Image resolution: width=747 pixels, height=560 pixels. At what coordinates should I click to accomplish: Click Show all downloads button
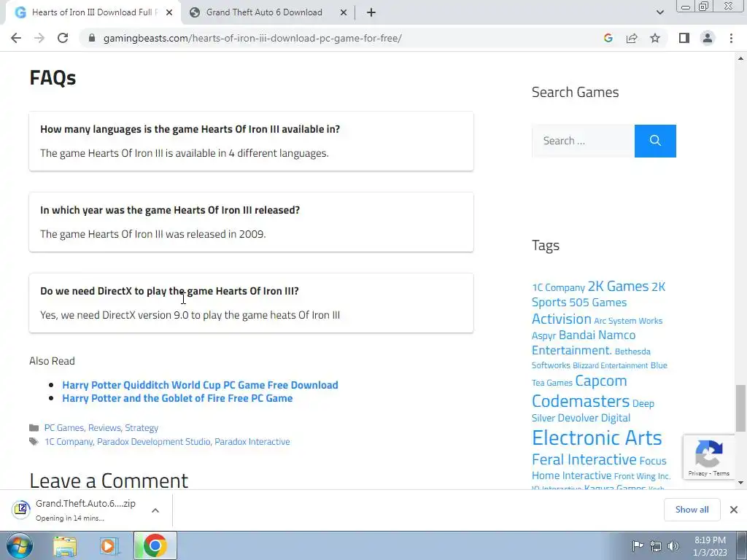coord(692,510)
